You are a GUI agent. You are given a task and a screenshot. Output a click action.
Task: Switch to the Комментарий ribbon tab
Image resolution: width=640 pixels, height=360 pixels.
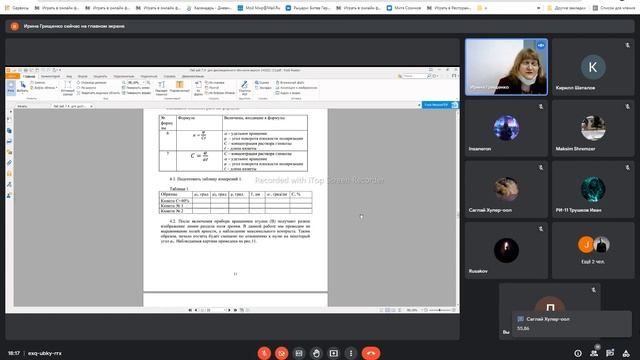pyautogui.click(x=50, y=76)
